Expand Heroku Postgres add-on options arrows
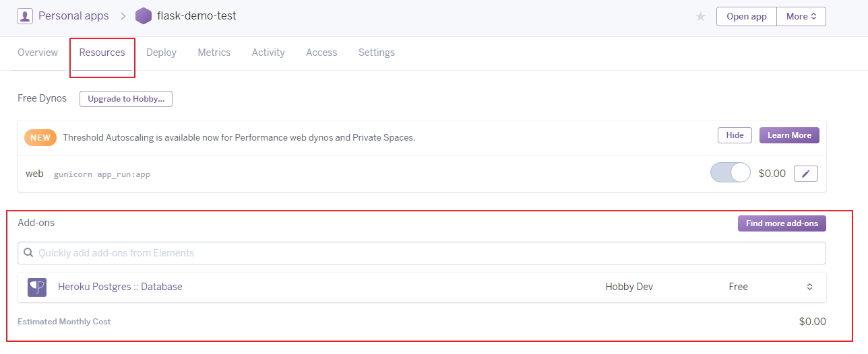 pos(809,287)
